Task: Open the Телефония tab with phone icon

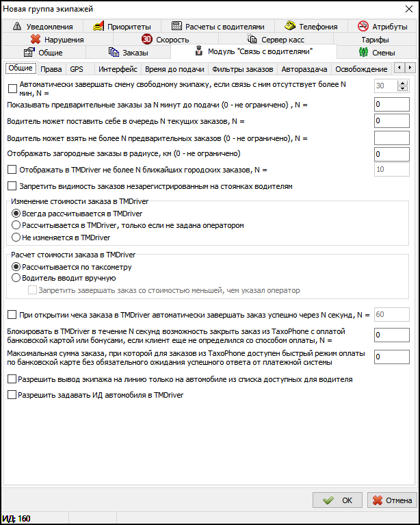Action: point(311,27)
